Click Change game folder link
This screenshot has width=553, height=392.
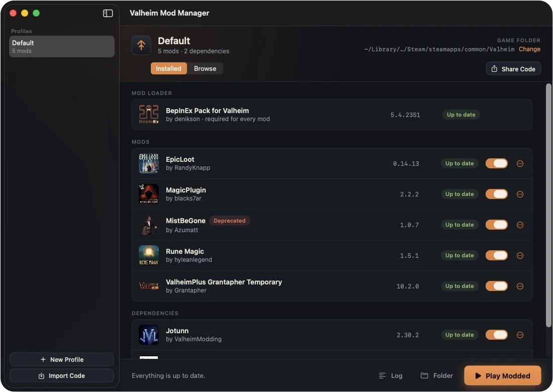(529, 49)
